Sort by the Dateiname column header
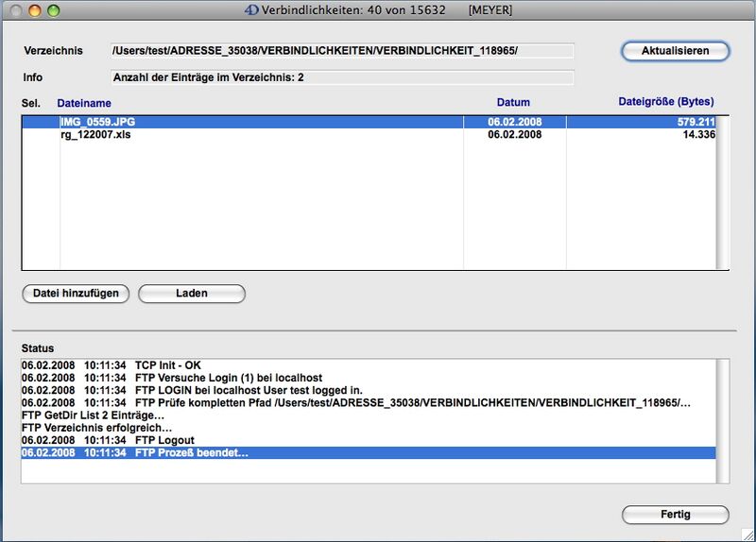 [x=83, y=102]
